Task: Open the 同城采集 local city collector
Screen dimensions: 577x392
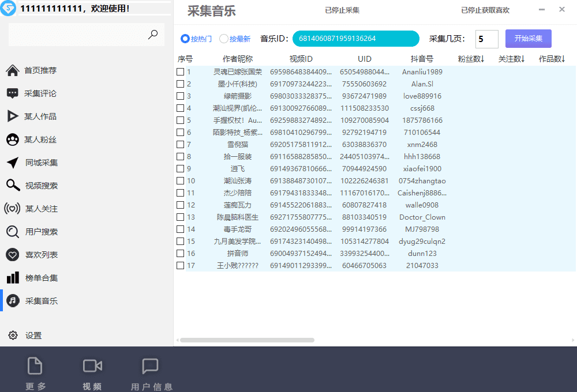Action: (x=35, y=162)
